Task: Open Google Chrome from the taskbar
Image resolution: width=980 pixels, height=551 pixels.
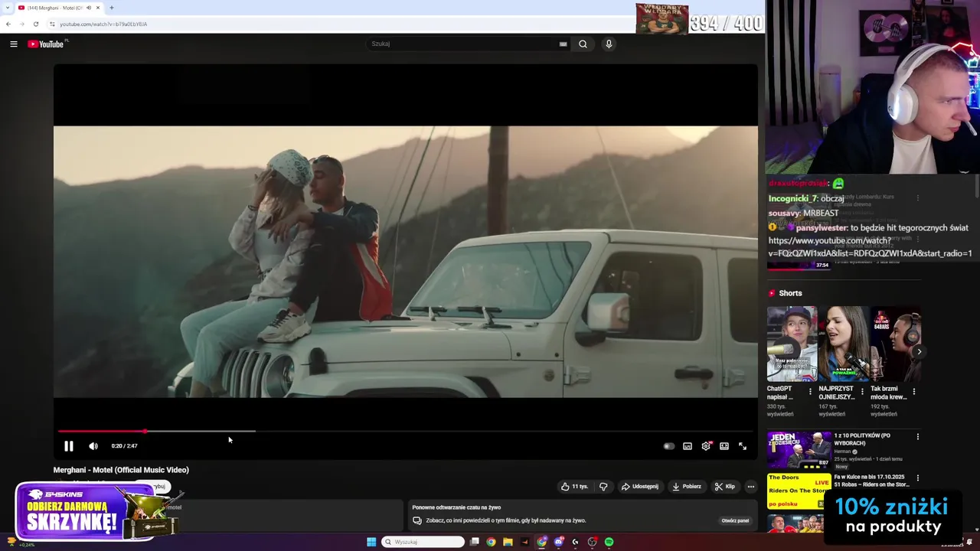Action: click(x=491, y=542)
